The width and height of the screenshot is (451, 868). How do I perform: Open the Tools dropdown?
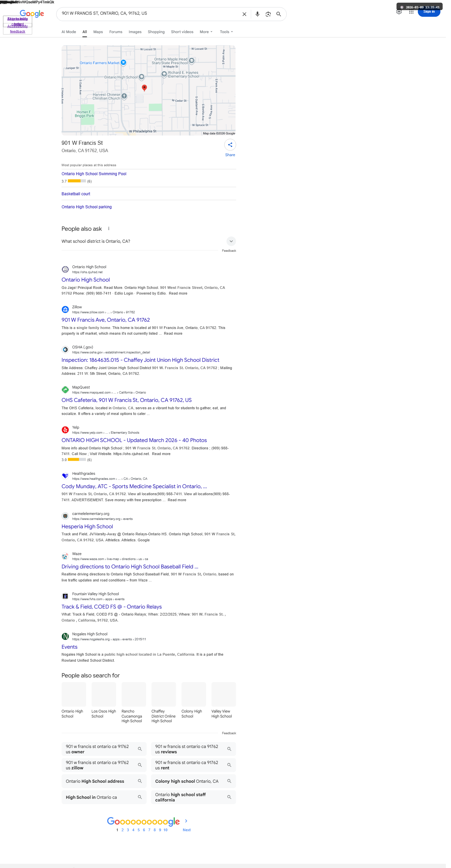point(229,32)
